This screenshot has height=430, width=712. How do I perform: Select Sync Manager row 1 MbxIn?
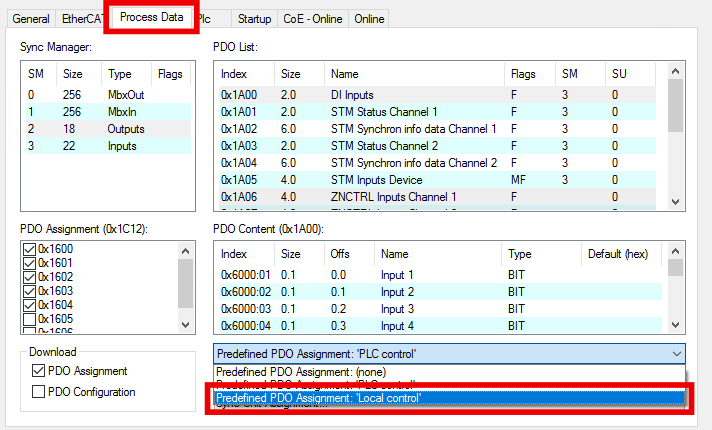[x=108, y=112]
